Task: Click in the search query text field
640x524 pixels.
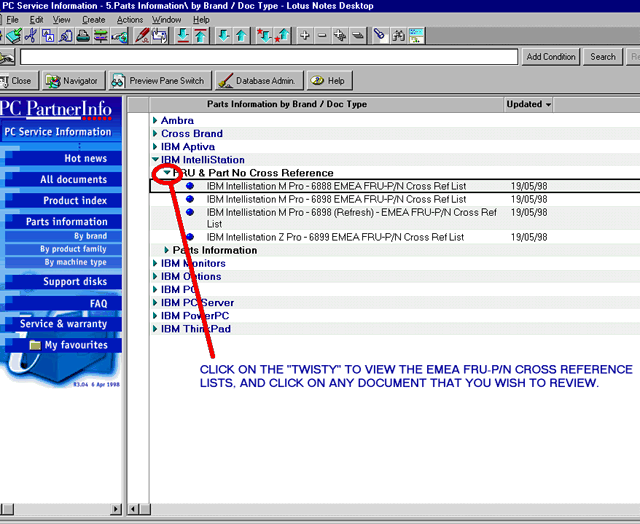Action: [268, 57]
